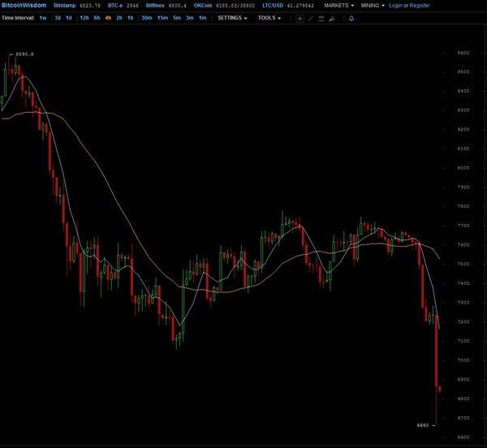Open the Bitfinex market link
This screenshot has height=448, width=487.
coord(155,6)
